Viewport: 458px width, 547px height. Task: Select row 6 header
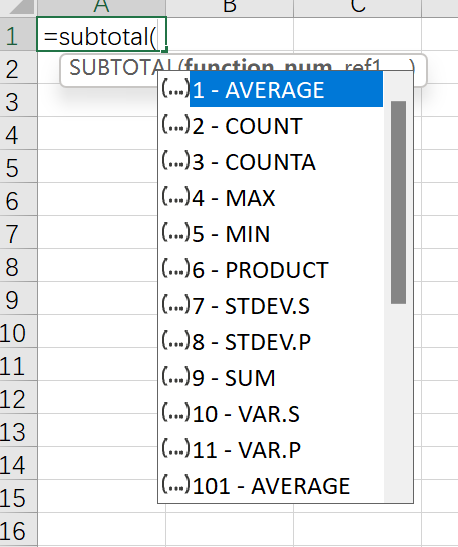pos(18,199)
